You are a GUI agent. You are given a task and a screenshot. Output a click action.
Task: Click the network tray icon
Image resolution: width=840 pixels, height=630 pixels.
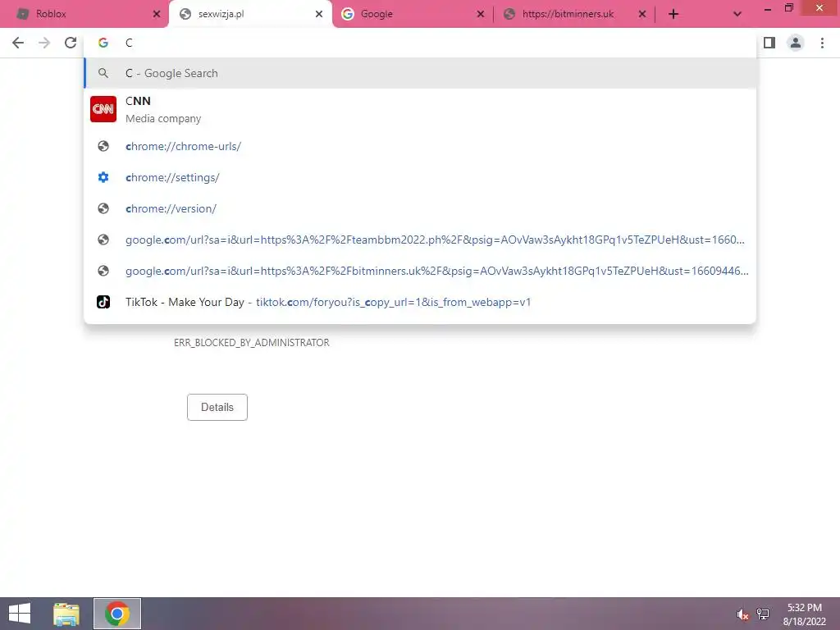[x=763, y=614]
